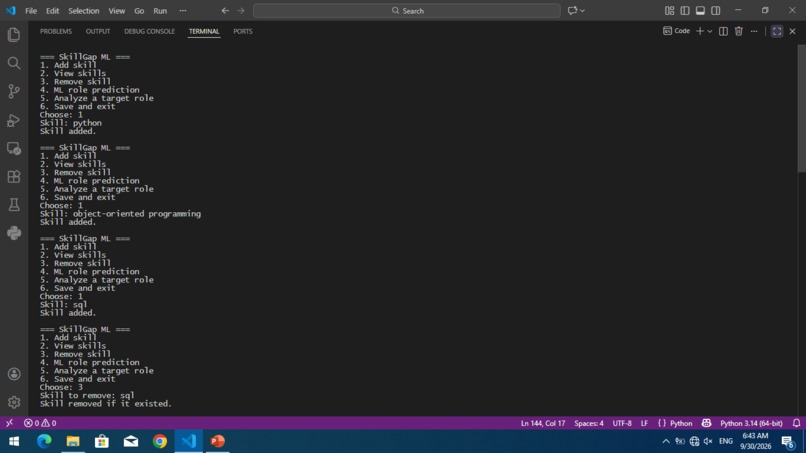806x453 pixels.
Task: Open Customize Layout icon
Action: pos(669,10)
